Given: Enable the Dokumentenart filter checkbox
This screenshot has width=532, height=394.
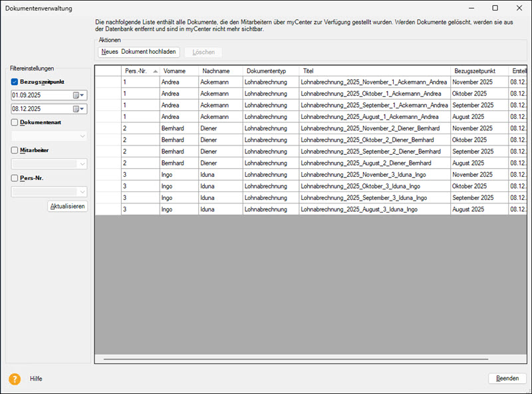Looking at the screenshot, I should [x=15, y=122].
